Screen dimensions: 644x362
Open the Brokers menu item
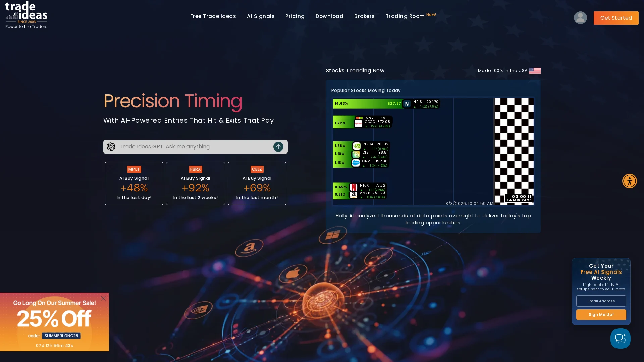pyautogui.click(x=364, y=16)
